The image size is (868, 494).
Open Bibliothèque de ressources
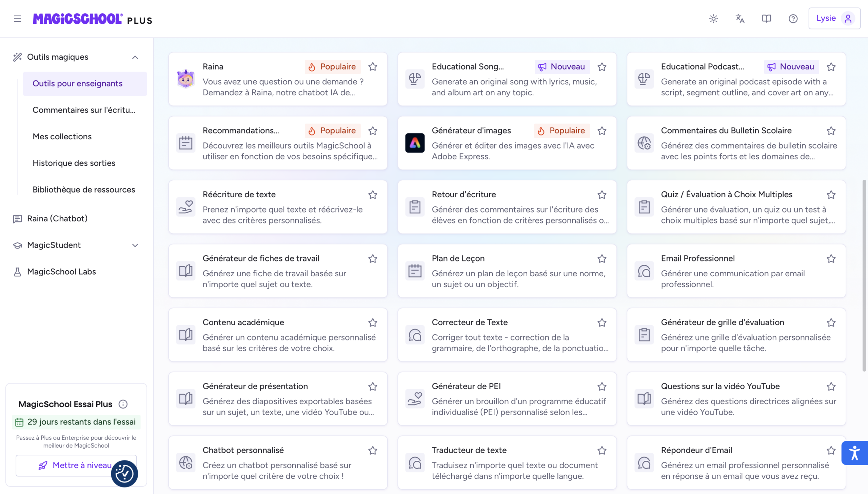(x=85, y=190)
